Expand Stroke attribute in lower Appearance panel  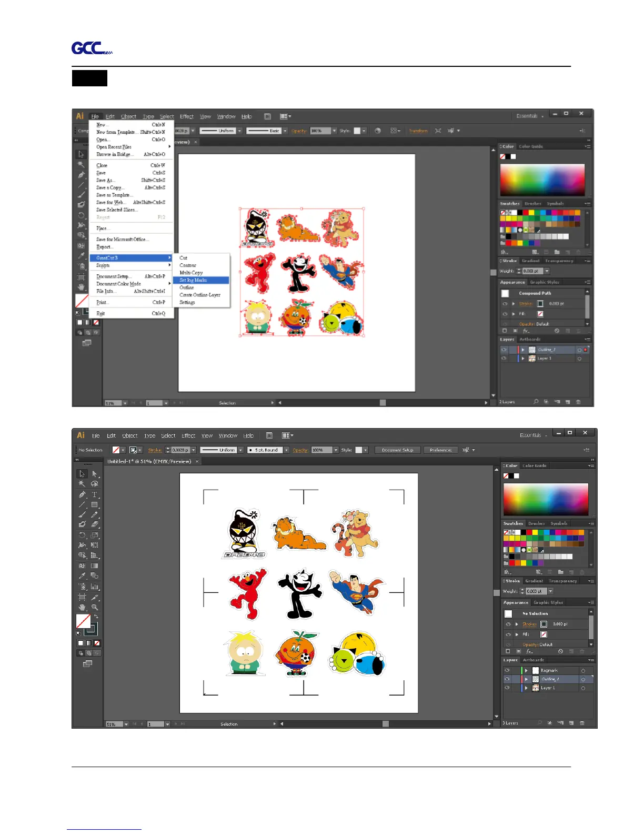click(x=517, y=624)
